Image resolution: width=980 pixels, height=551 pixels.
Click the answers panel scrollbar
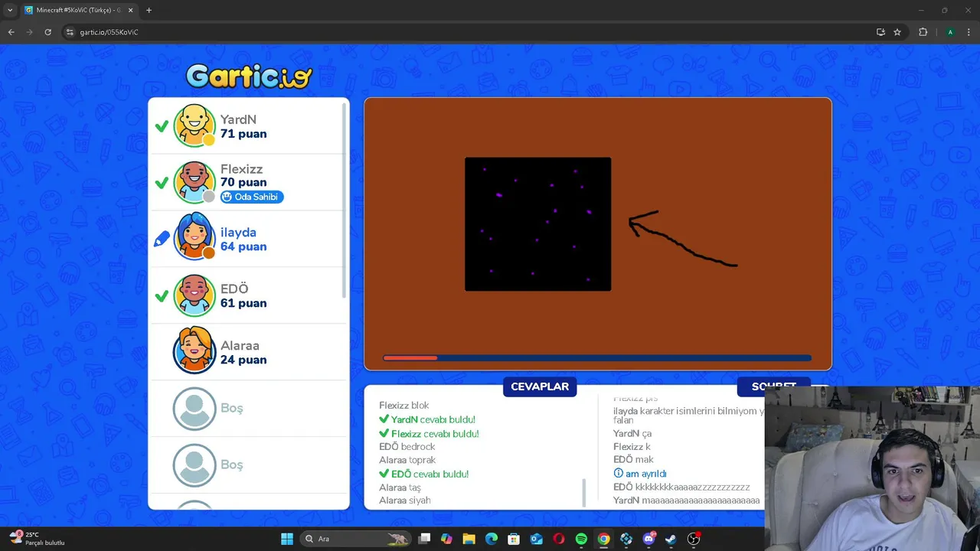pyautogui.click(x=584, y=492)
